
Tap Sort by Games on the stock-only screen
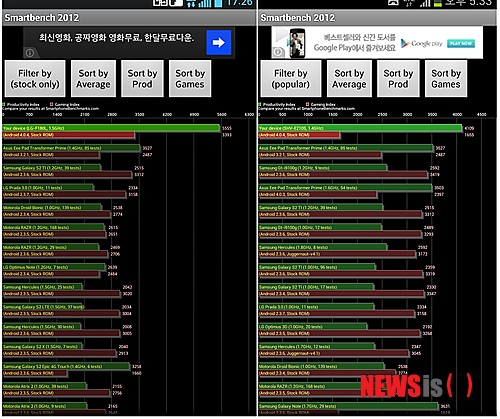point(190,79)
